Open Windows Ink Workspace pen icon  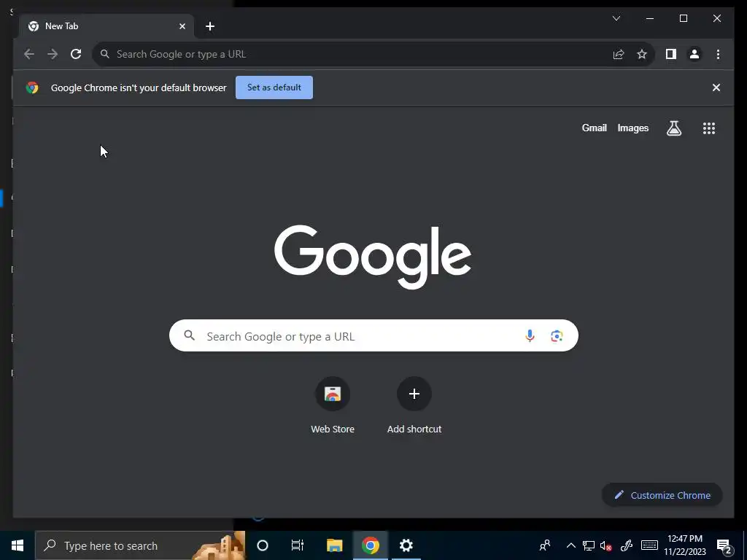tap(626, 545)
